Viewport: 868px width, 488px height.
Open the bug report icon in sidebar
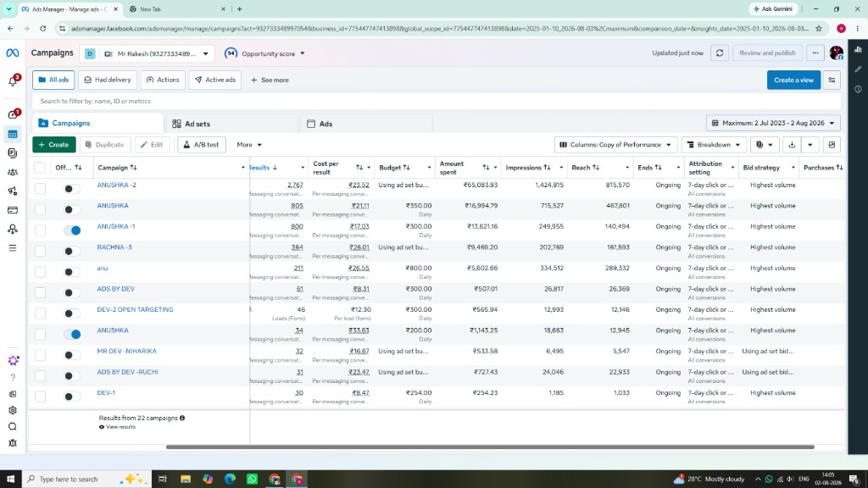(x=12, y=443)
